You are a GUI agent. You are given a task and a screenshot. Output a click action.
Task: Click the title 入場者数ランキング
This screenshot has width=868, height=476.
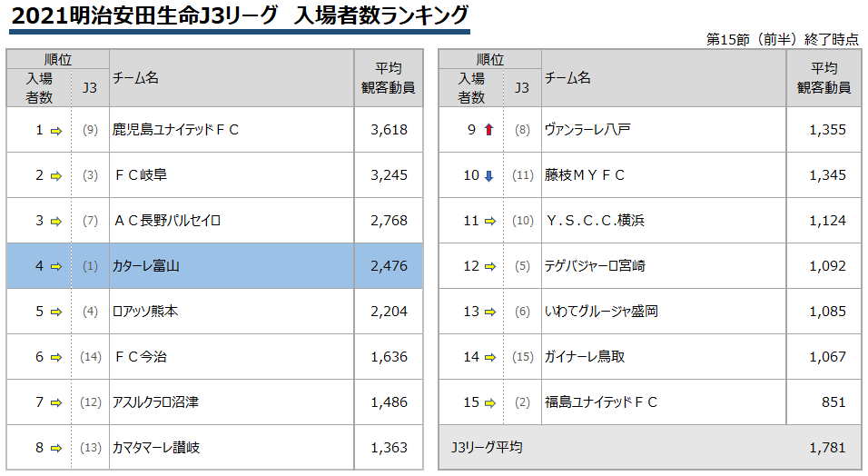pyautogui.click(x=381, y=15)
